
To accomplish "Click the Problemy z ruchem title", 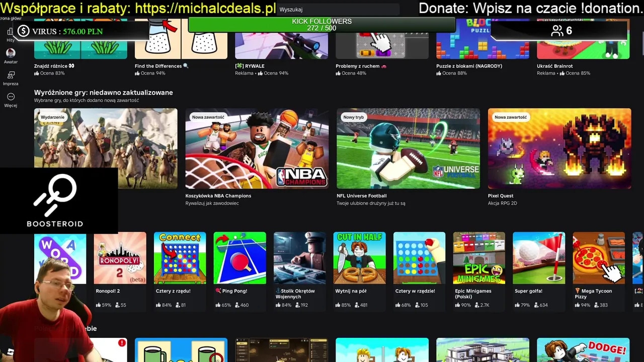I will [x=361, y=66].
